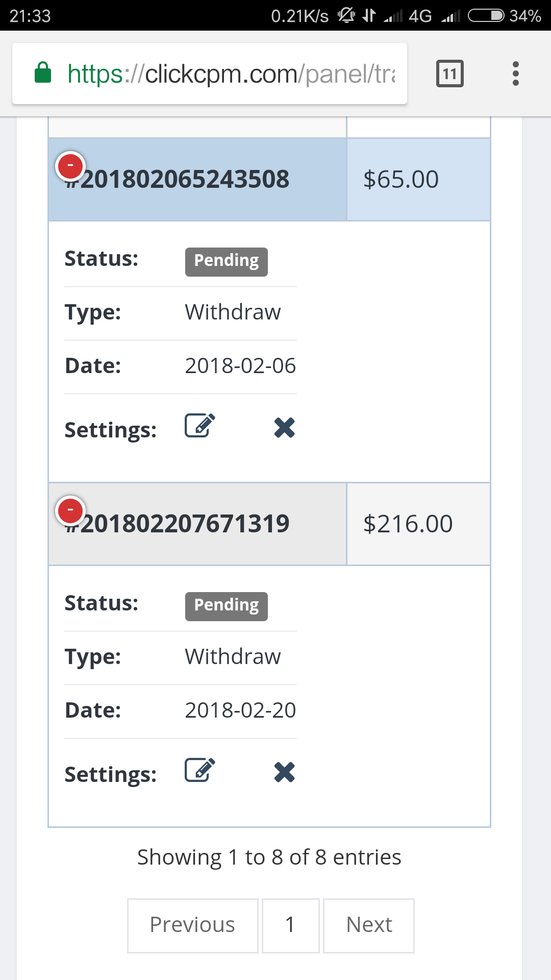Select the #201802207671319 transaction row
Screen dimensions: 551x980
[x=197, y=524]
